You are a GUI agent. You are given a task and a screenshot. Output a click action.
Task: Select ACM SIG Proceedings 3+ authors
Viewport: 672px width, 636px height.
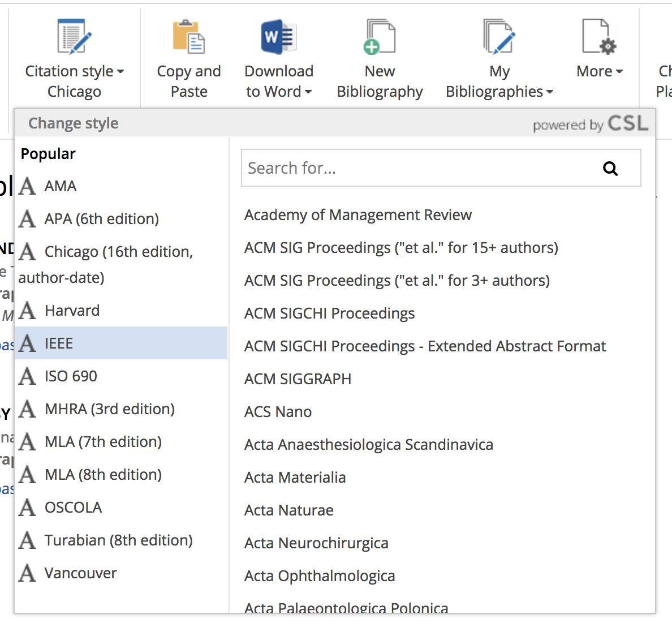pyautogui.click(x=397, y=280)
